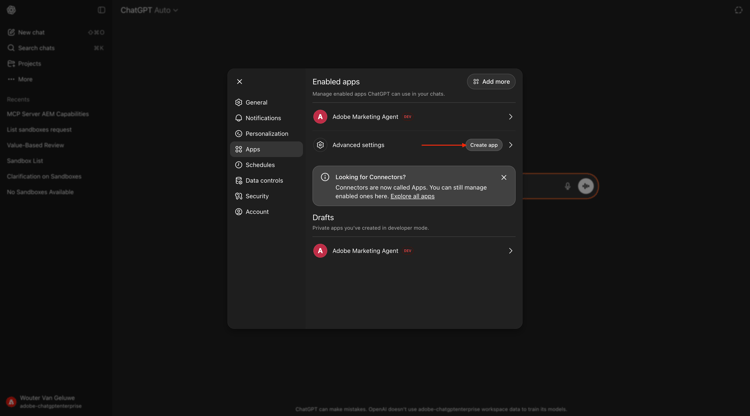Open the Wouter Van Geluwe profile menu
Image resolution: width=750 pixels, height=416 pixels.
click(55, 402)
